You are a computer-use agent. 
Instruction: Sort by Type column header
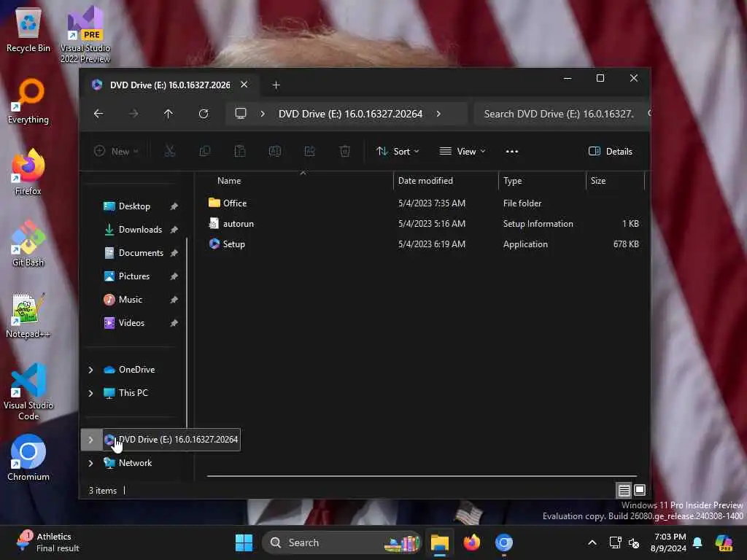pos(513,181)
